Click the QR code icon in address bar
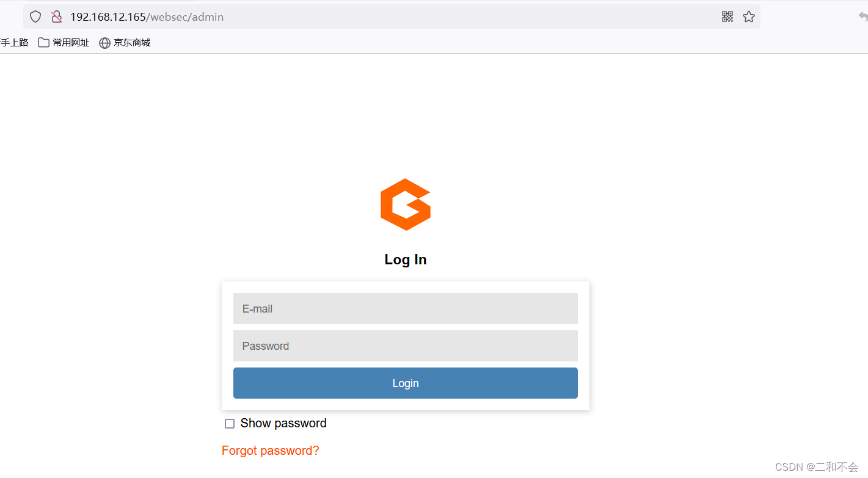 [x=727, y=16]
